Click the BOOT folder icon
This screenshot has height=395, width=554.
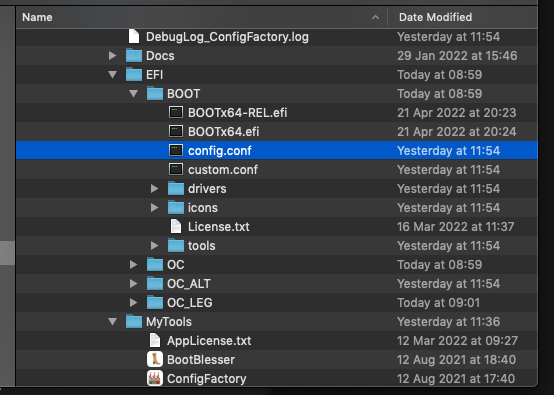[x=155, y=94]
